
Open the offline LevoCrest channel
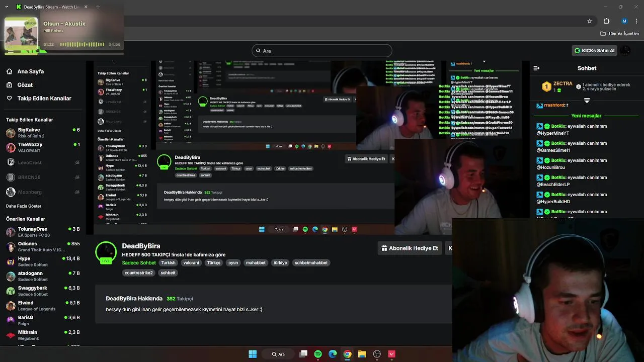pyautogui.click(x=43, y=162)
